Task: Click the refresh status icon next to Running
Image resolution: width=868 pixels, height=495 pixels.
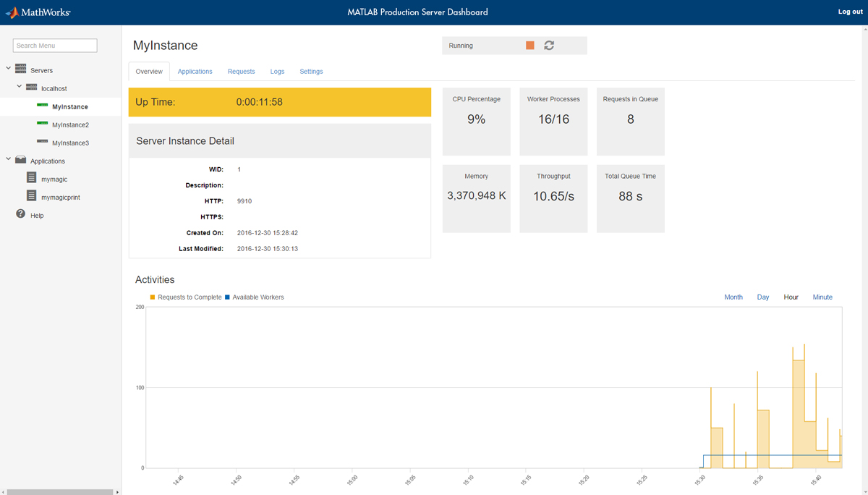Action: pos(548,45)
